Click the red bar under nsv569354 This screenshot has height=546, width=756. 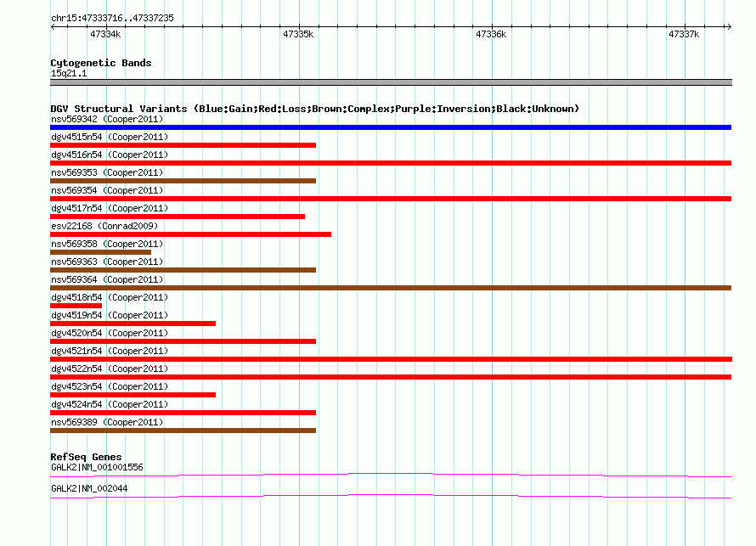391,199
